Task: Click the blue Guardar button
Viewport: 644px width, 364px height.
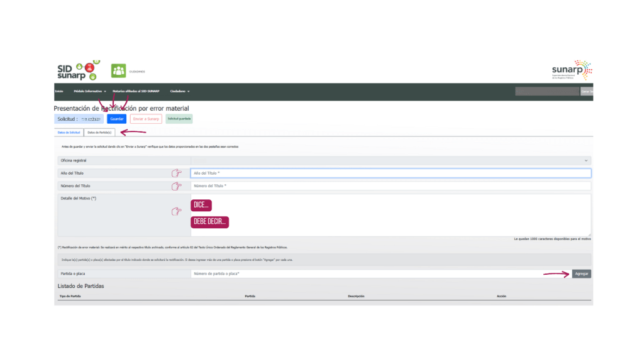Action: click(x=116, y=119)
